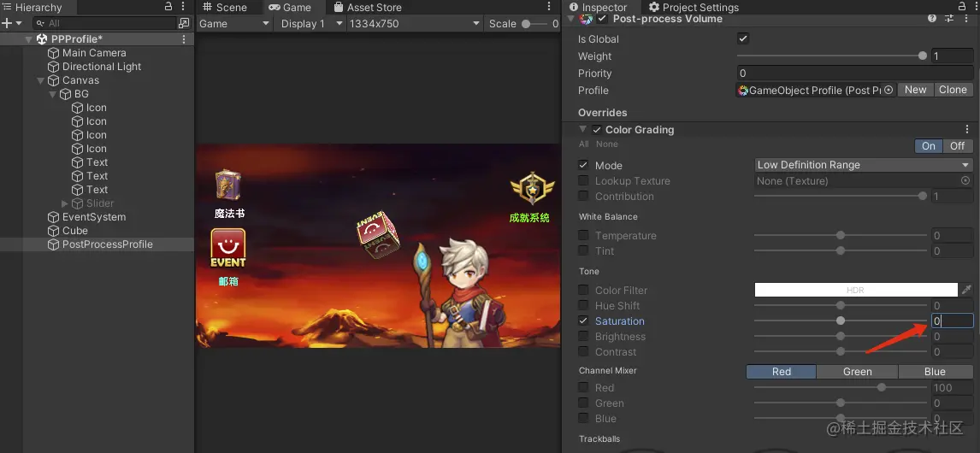Select the Green channel mixer tab
980x453 pixels.
coord(857,372)
